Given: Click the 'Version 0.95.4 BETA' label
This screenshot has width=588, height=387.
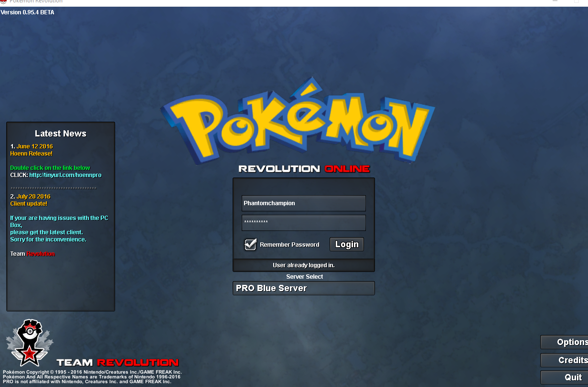Looking at the screenshot, I should [28, 12].
